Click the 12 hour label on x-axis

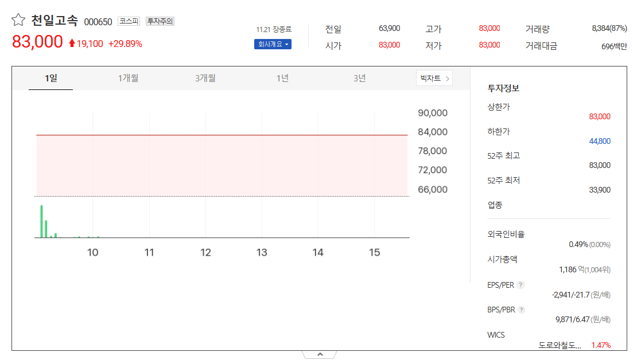pyautogui.click(x=205, y=252)
